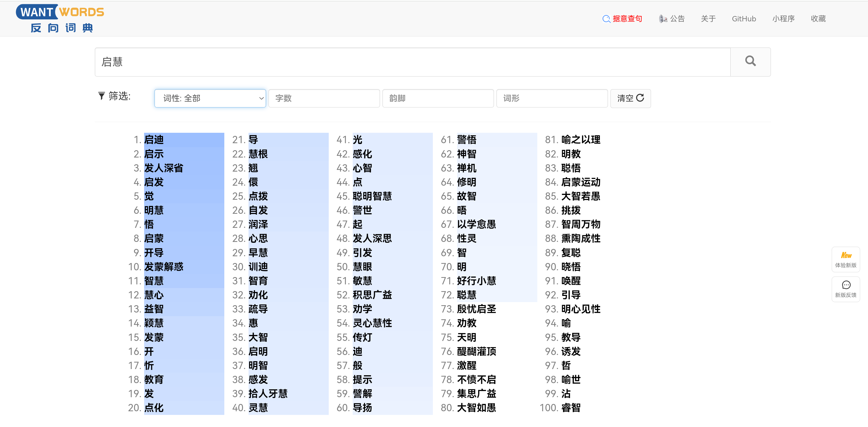
Task: Select result word 润泽
Action: click(x=258, y=224)
